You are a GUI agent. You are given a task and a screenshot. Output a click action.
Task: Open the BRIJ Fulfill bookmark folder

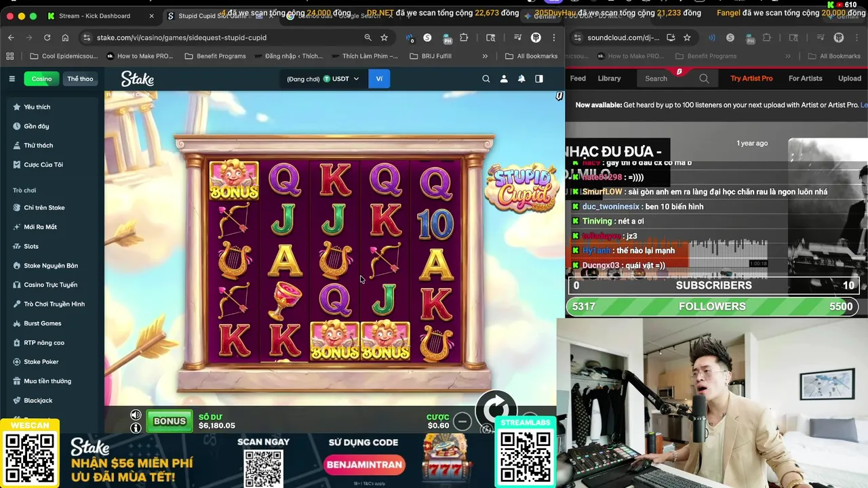point(431,56)
